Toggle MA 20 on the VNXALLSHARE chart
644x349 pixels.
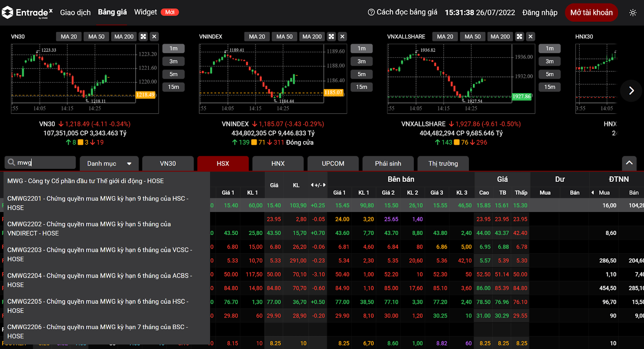tap(445, 37)
